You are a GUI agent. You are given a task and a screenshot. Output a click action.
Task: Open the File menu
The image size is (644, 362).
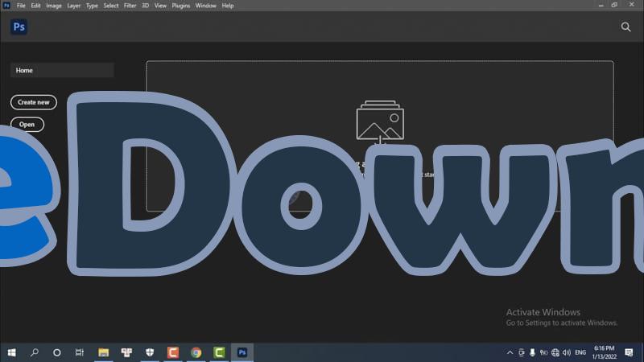tap(21, 6)
